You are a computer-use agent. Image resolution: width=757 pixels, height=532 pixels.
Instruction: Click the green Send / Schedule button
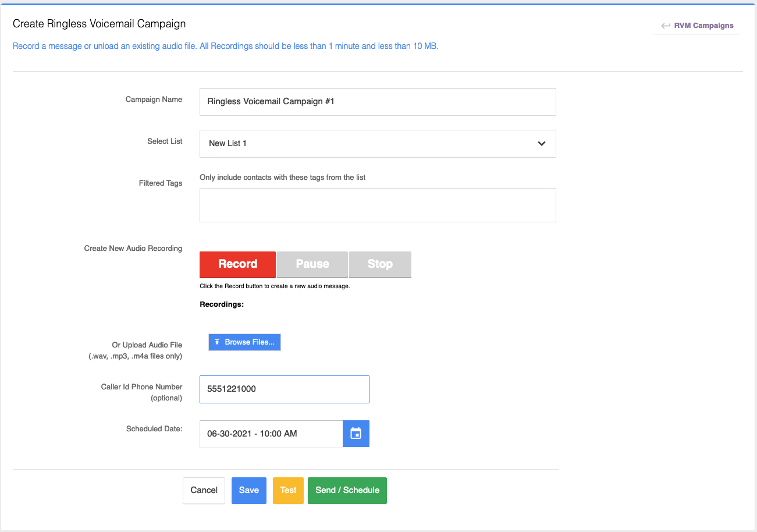(x=347, y=490)
